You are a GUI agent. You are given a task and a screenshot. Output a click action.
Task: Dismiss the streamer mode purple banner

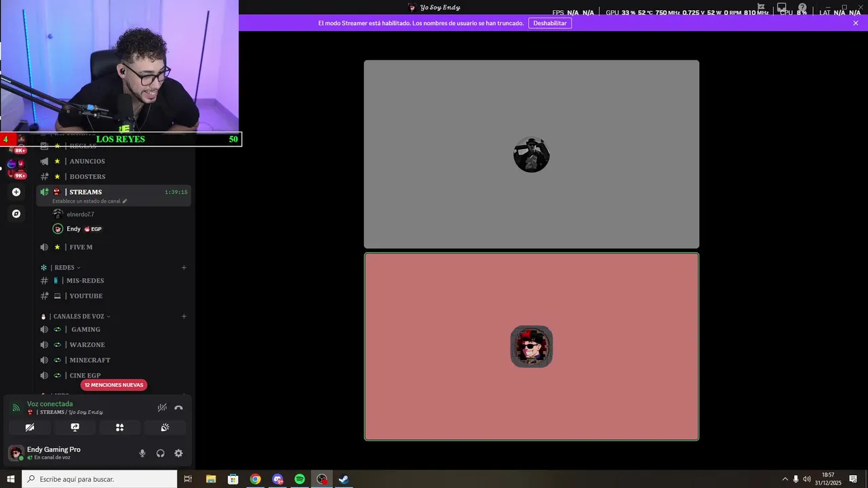click(856, 23)
